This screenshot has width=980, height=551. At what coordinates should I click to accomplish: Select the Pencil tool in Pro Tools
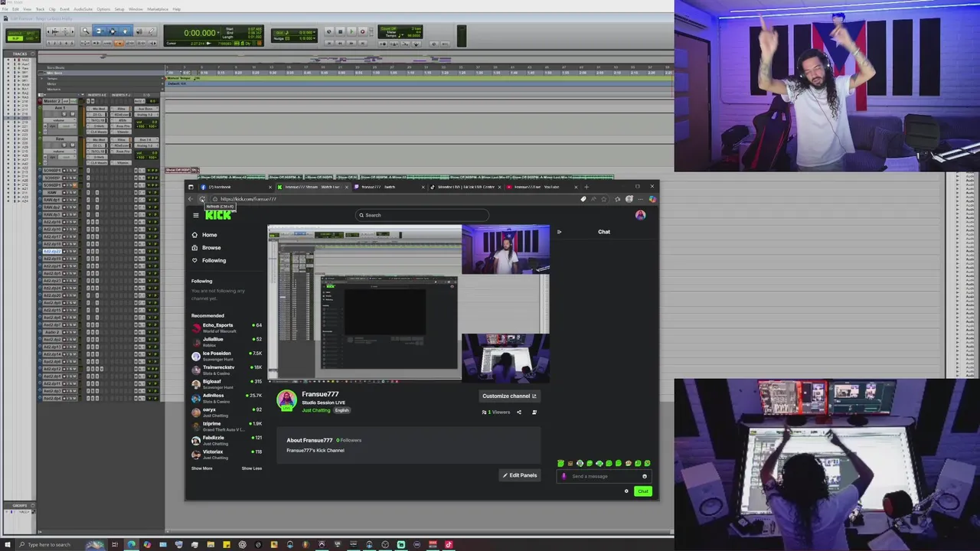pyautogui.click(x=152, y=31)
